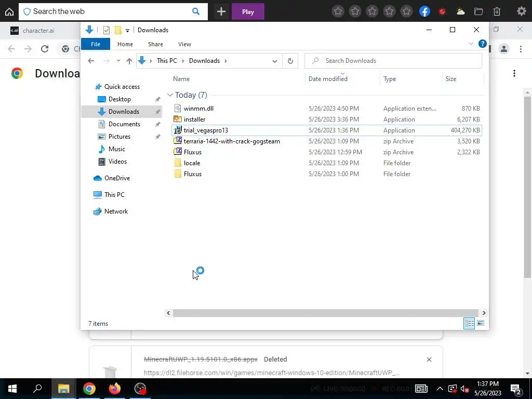The image size is (532, 399).
Task: Select Desktop in Quick access
Action: (119, 99)
